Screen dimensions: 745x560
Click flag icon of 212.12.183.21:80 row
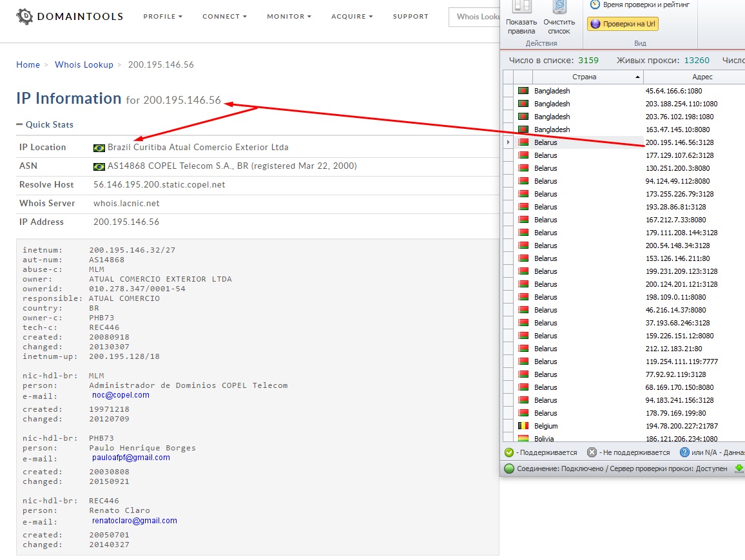pyautogui.click(x=523, y=349)
